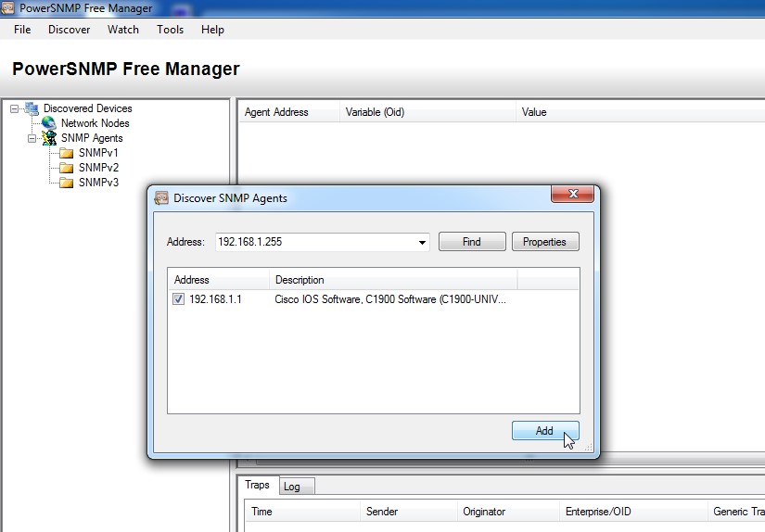Click the 192.168.1.1 address text
Image resolution: width=765 pixels, height=532 pixels.
[215, 299]
